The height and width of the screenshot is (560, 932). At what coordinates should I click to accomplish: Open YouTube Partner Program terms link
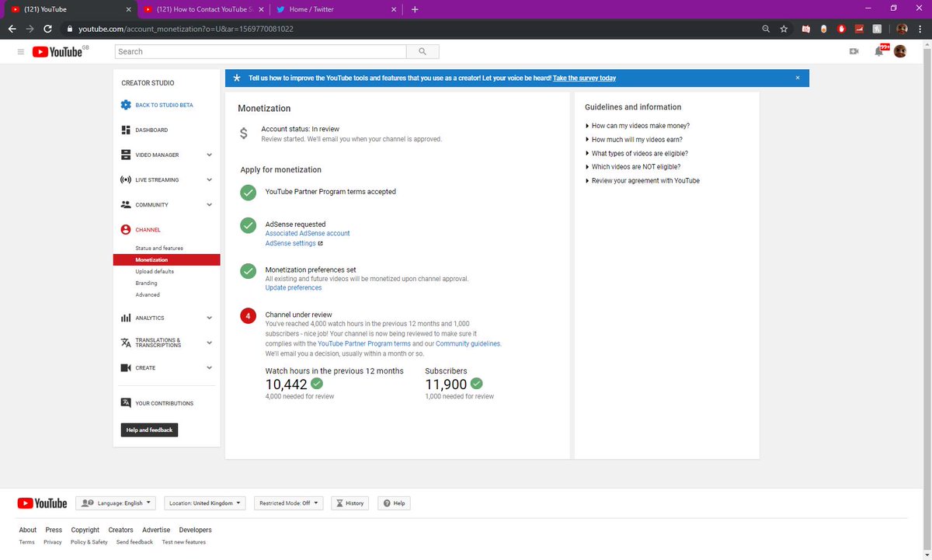[x=364, y=344]
